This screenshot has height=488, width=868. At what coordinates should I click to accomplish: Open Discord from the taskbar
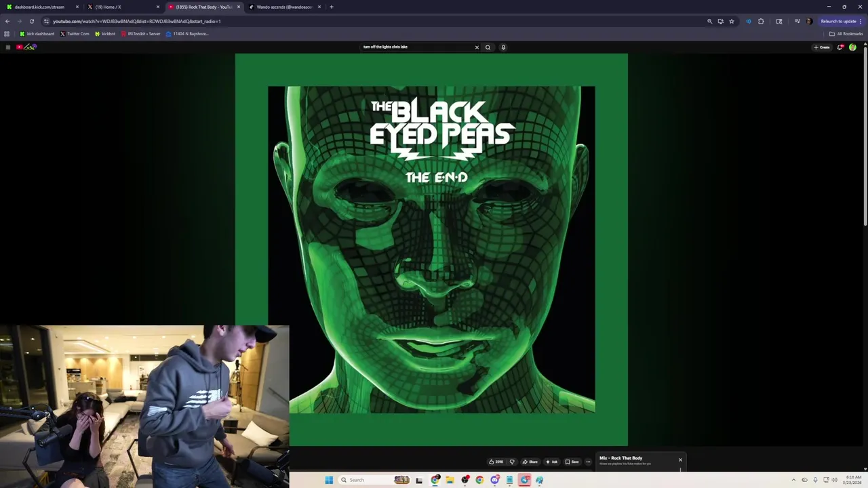pos(495,480)
